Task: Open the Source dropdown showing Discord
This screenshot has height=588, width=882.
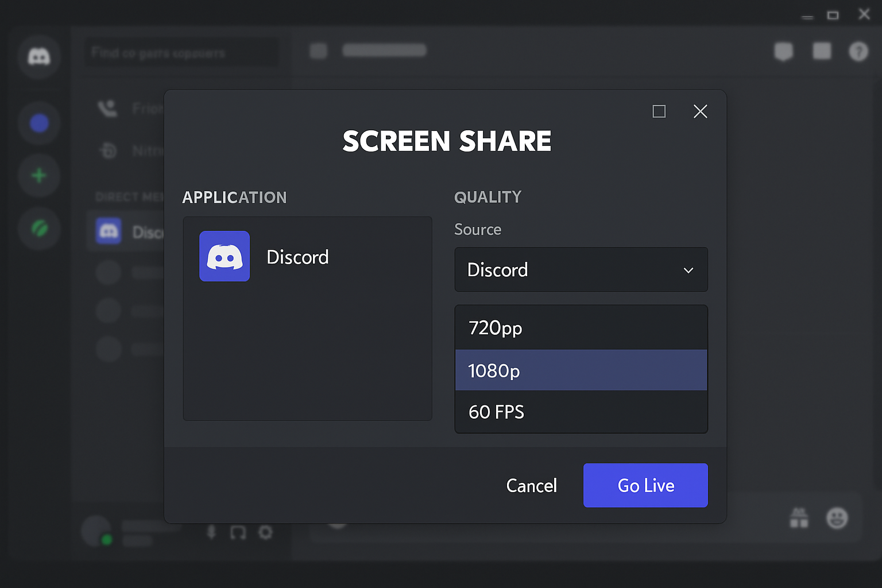Action: [581, 269]
